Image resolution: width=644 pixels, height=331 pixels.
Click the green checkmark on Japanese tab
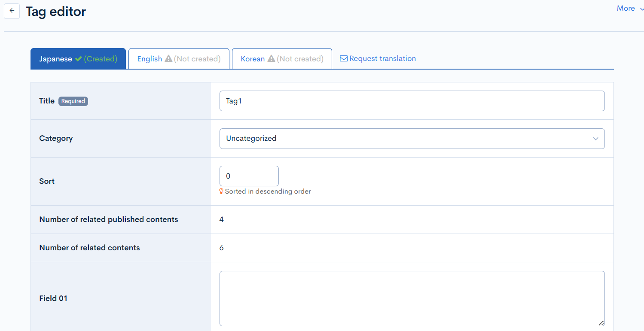click(x=78, y=59)
